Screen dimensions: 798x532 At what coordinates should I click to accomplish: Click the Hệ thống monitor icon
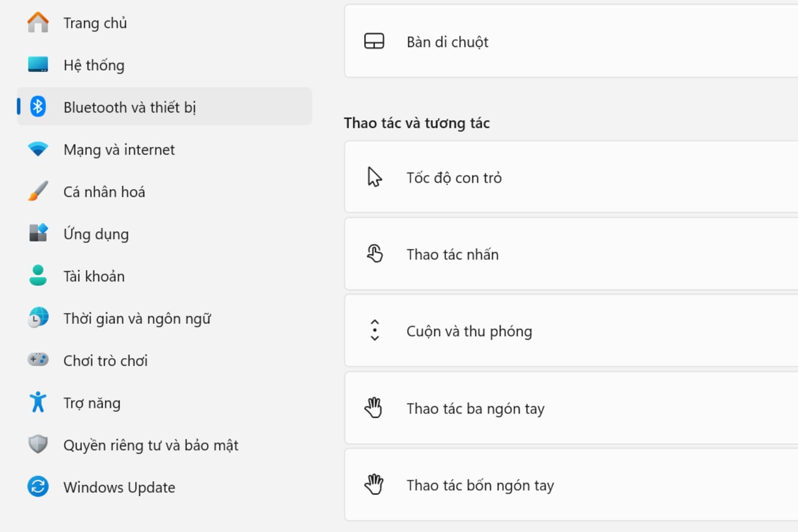tap(38, 65)
